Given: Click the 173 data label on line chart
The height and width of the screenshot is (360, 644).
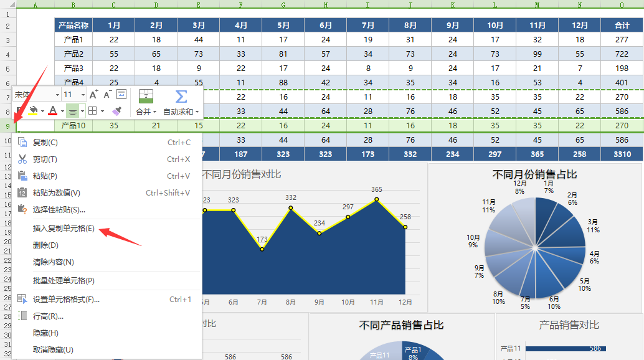Looking at the screenshot, I should point(262,239).
